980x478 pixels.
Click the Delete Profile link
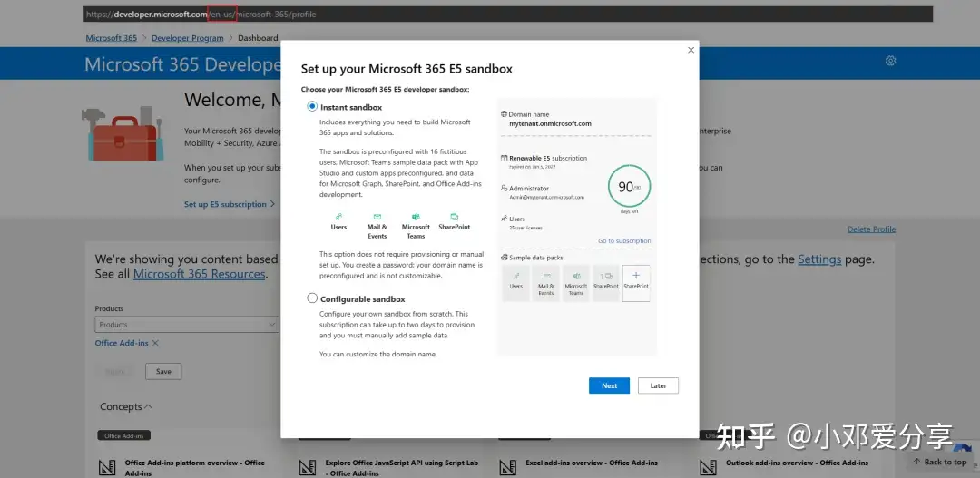(x=871, y=229)
